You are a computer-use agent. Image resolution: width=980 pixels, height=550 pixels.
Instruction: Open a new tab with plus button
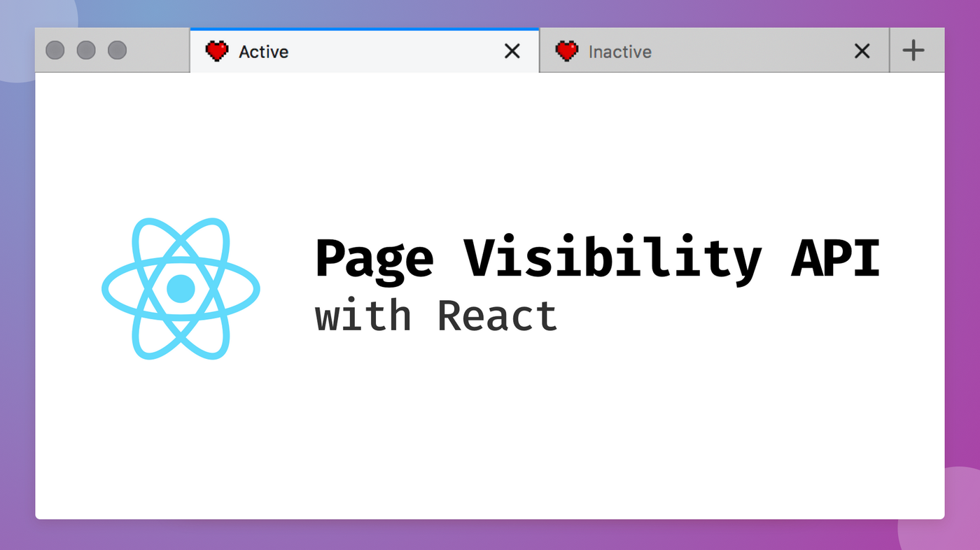[x=913, y=50]
